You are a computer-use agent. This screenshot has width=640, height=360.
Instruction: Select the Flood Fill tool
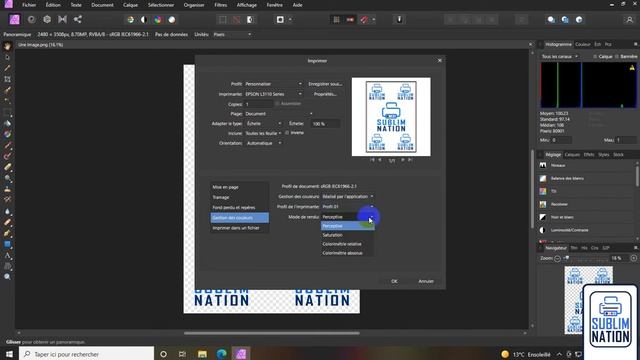pos(7,123)
